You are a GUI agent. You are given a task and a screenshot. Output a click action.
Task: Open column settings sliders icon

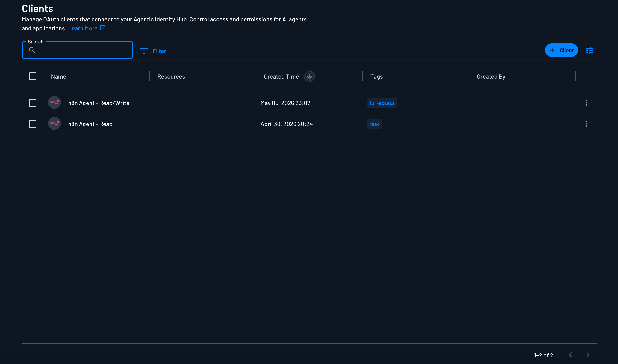(x=589, y=51)
